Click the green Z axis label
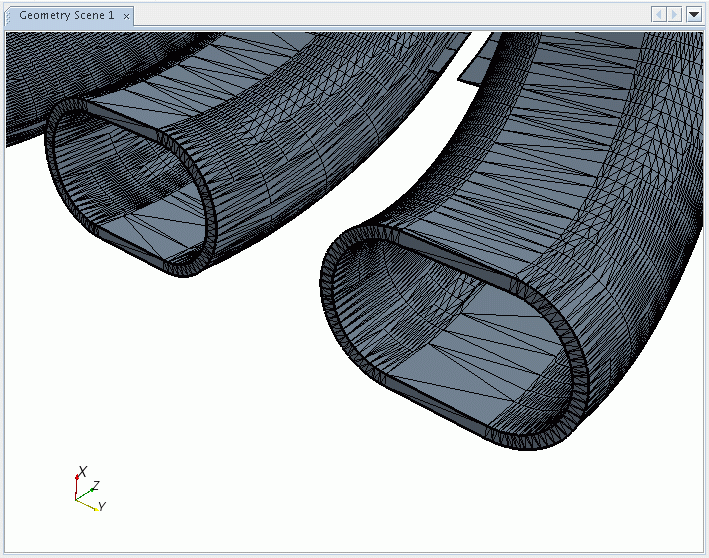 coord(95,485)
